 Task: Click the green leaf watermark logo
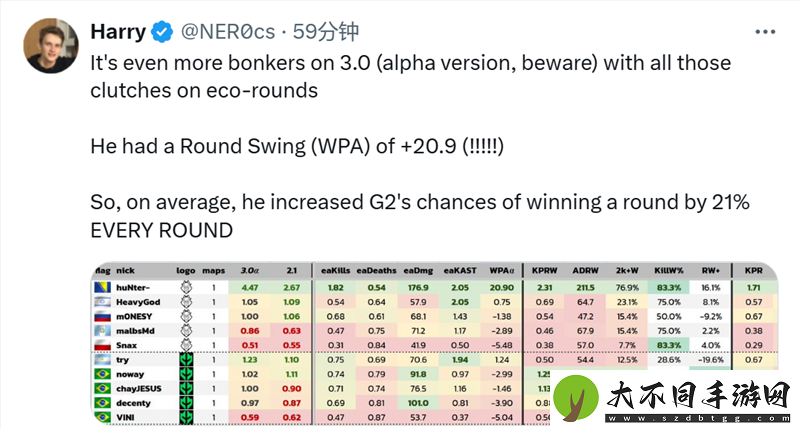point(576,398)
